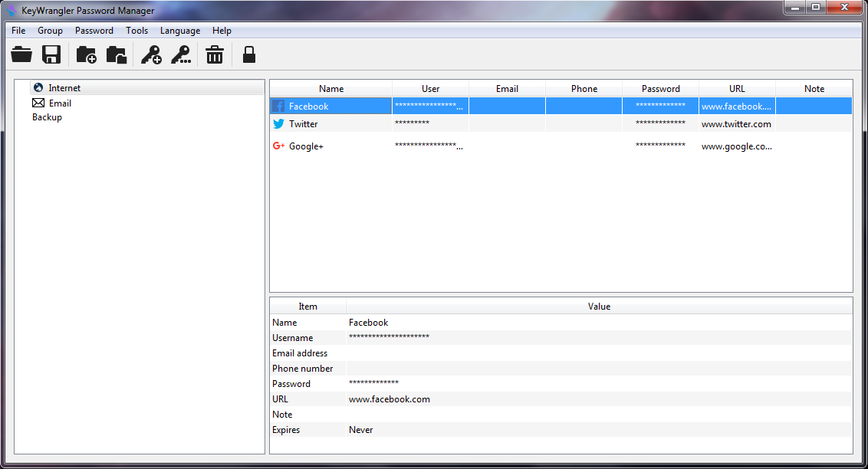The image size is (868, 469).
Task: Click the Never expiry value
Action: pyautogui.click(x=360, y=430)
